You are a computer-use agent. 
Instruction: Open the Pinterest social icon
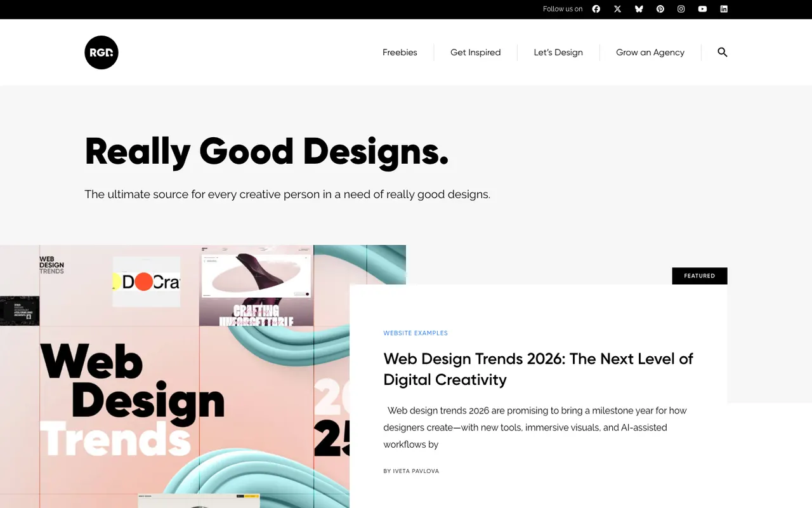pyautogui.click(x=660, y=9)
